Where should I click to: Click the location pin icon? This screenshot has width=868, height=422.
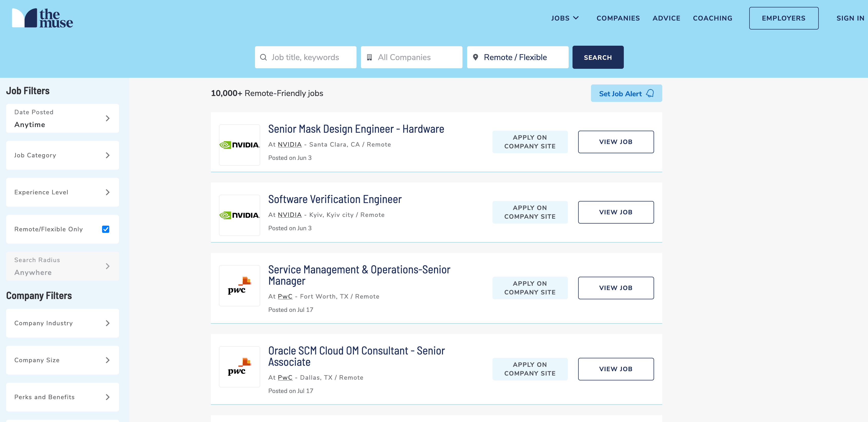[x=476, y=57]
